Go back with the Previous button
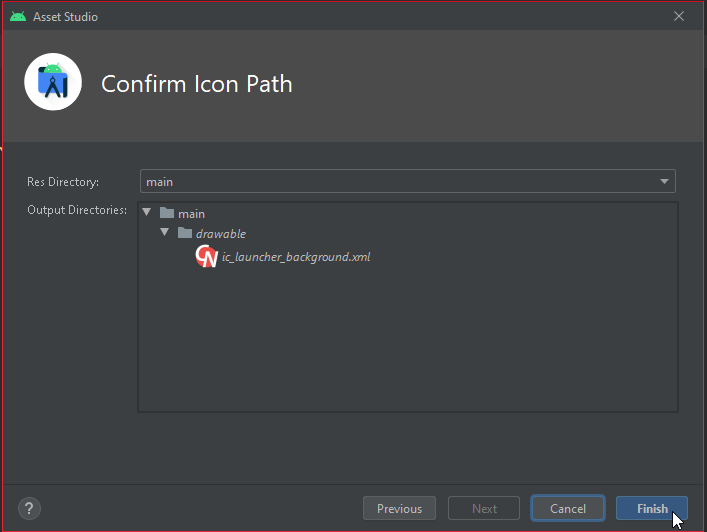Viewport: 707px width, 532px height. (x=399, y=508)
